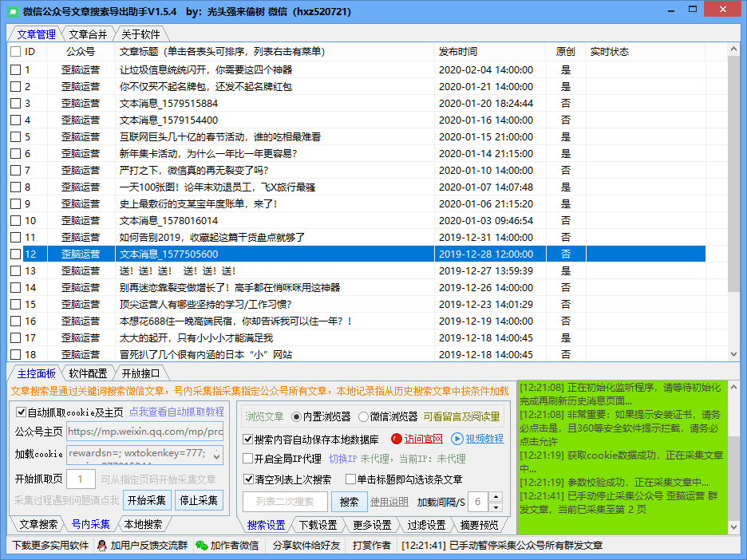
Task: Open the 摘要预览 tab
Action: point(480,525)
